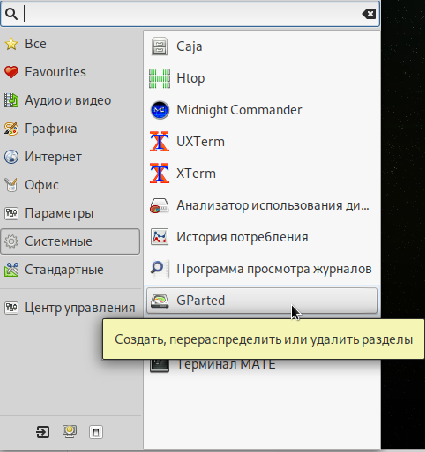Click the UXTerm icon
The height and width of the screenshot is (452, 425).
(159, 141)
